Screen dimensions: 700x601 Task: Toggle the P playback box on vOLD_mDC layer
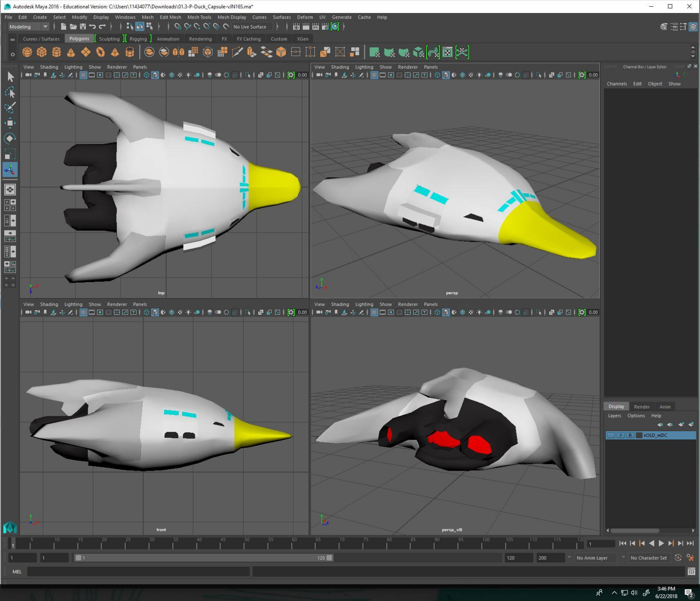(620, 435)
